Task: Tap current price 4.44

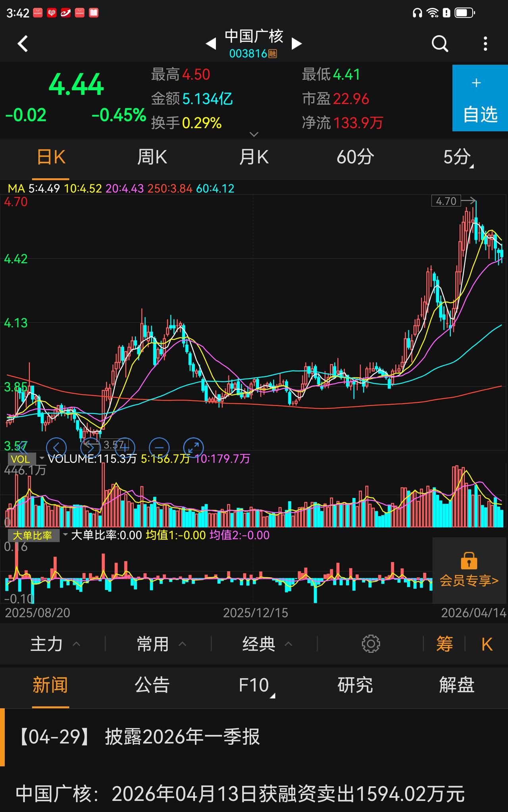Action: [x=76, y=84]
